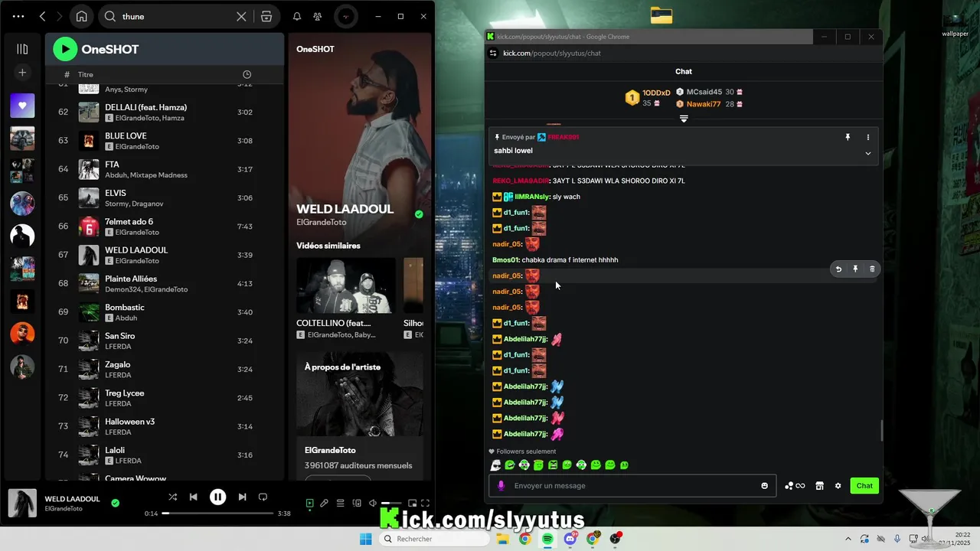
Task: Select the ELVIS track row
Action: tap(164, 198)
